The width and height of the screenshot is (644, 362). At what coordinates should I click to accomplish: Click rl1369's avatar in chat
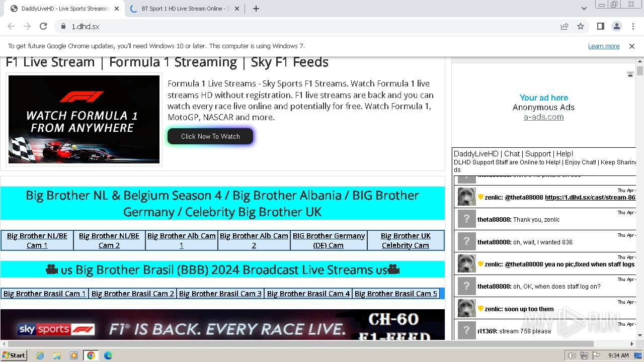pyautogui.click(x=466, y=331)
